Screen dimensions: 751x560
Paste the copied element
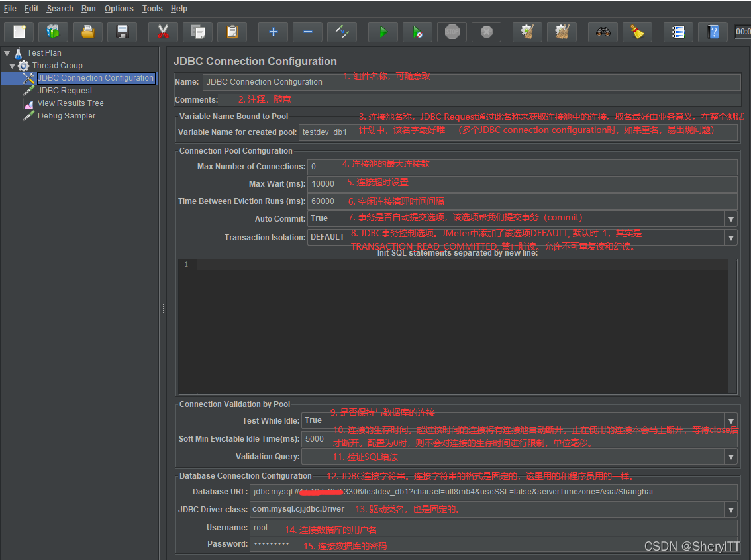pos(231,31)
